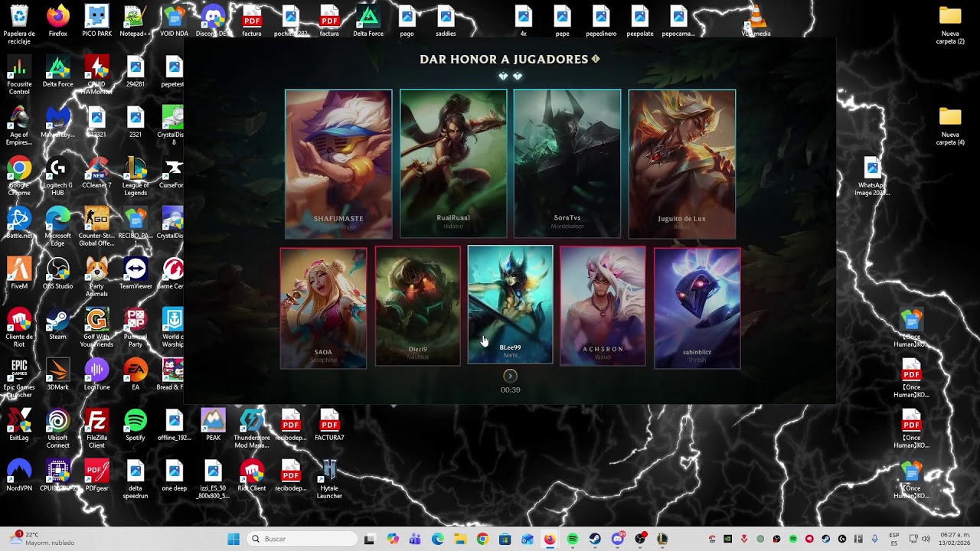Open Epic Games Launcher shortcut
Viewport: 980px width, 551px height.
pos(19,378)
